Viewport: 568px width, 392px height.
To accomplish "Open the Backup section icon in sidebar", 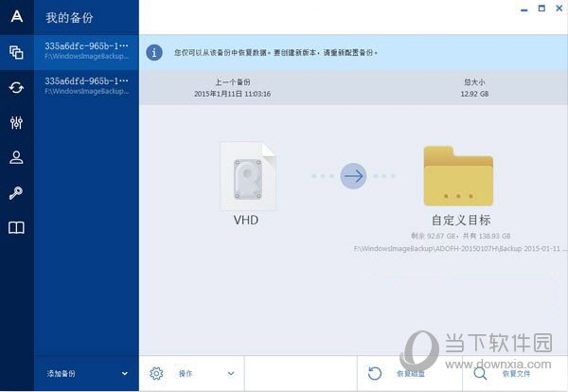I will tap(16, 52).
